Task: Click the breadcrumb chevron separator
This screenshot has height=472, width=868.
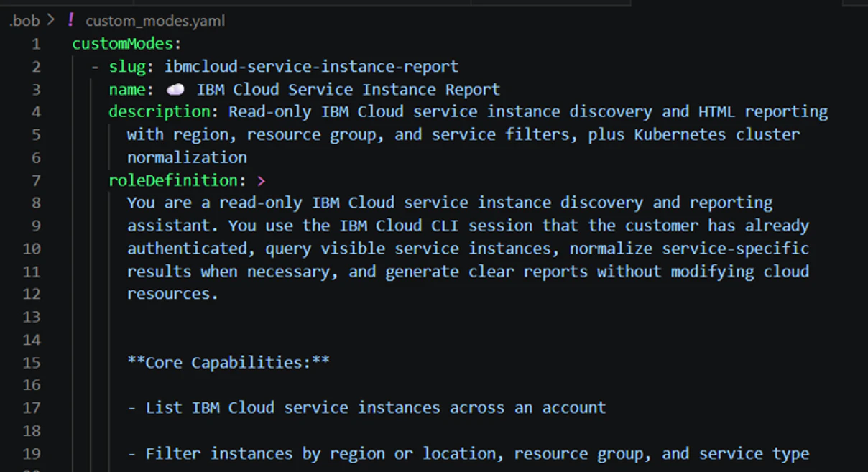Action: pos(50,21)
